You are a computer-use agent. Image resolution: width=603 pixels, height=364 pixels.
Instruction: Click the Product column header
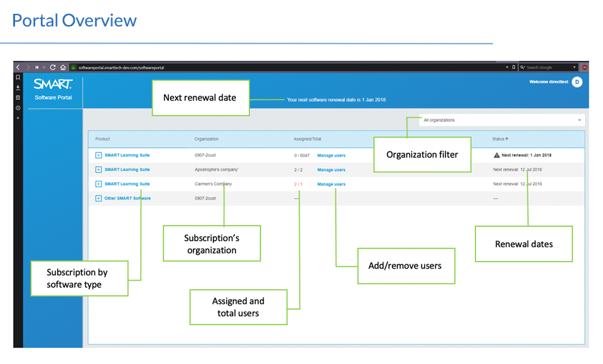tap(102, 139)
